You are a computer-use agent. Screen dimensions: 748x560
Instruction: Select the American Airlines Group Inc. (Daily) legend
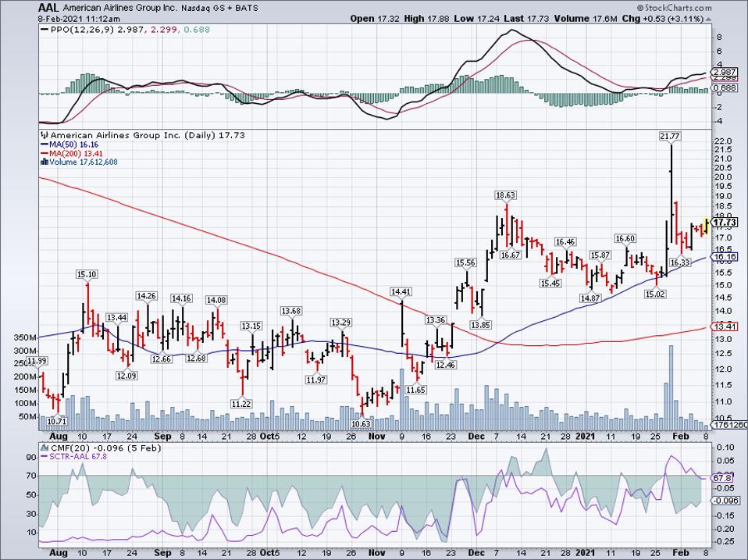coord(148,135)
